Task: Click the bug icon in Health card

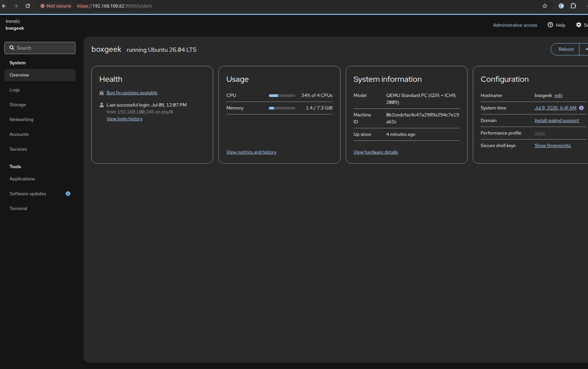Action: coord(102,93)
